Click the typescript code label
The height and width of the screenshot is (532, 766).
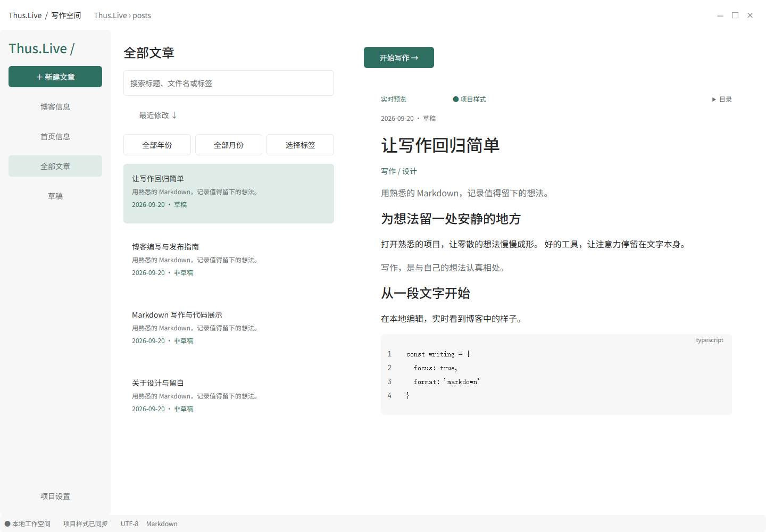tap(710, 340)
